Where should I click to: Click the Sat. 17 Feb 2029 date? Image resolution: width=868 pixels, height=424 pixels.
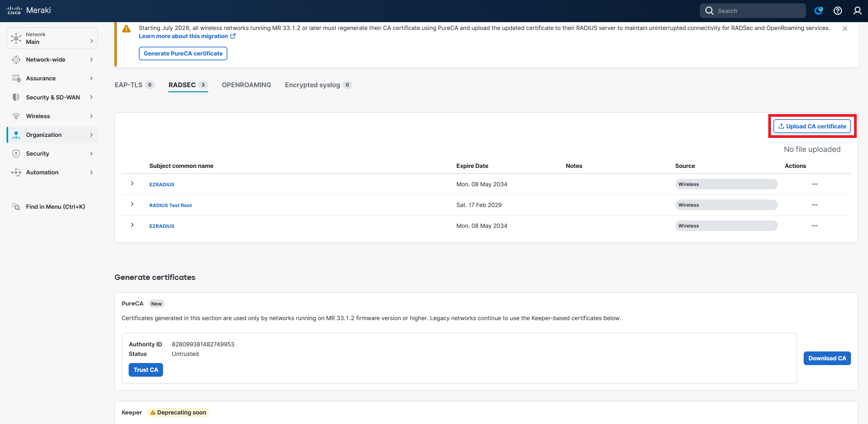479,205
